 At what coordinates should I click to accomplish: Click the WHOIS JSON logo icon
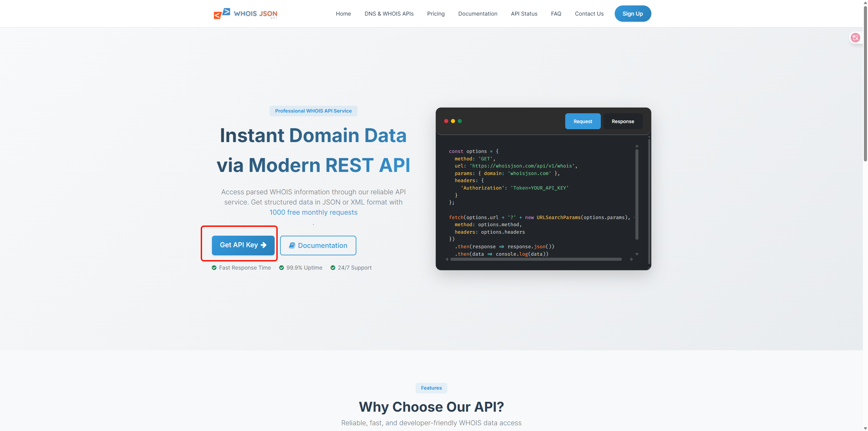pos(222,14)
